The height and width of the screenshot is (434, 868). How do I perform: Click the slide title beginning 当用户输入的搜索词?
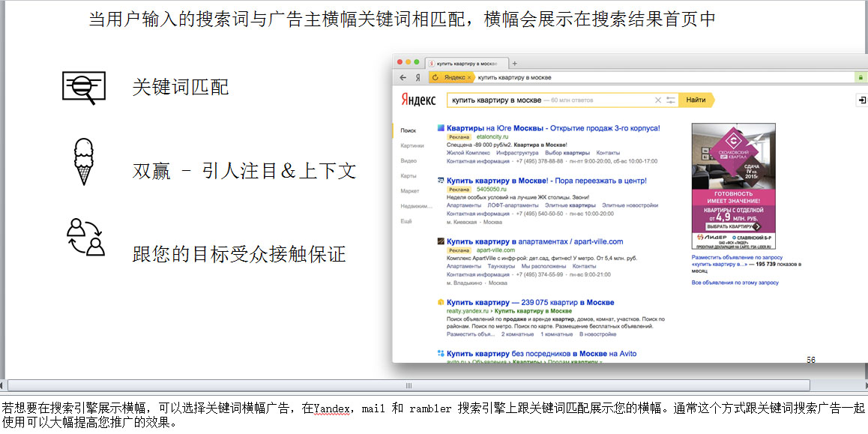point(403,20)
